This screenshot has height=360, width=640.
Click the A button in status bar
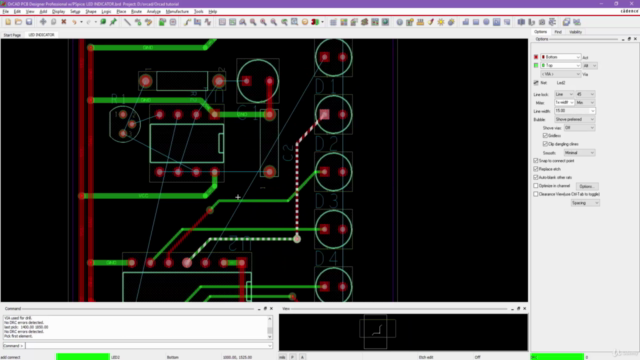pos(302,357)
